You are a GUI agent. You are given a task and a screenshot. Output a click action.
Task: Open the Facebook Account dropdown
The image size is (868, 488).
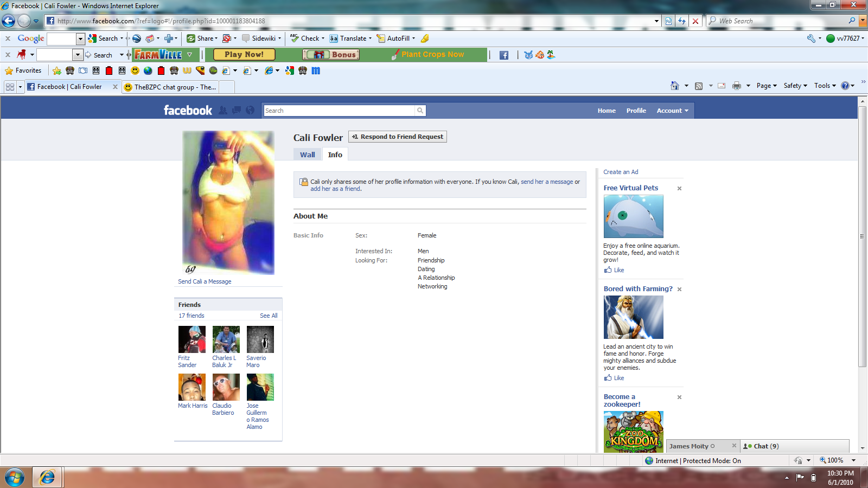tap(672, 111)
